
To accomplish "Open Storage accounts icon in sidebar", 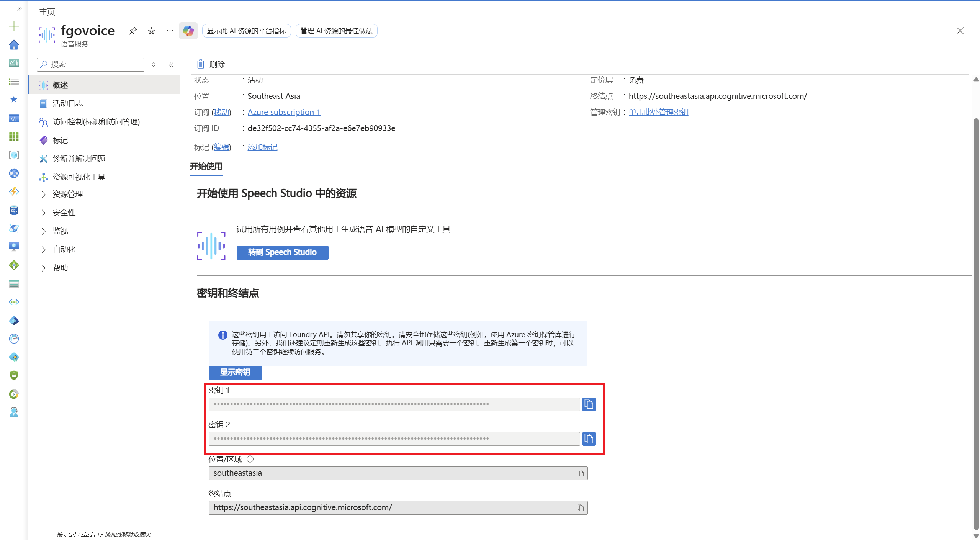I will click(x=14, y=283).
